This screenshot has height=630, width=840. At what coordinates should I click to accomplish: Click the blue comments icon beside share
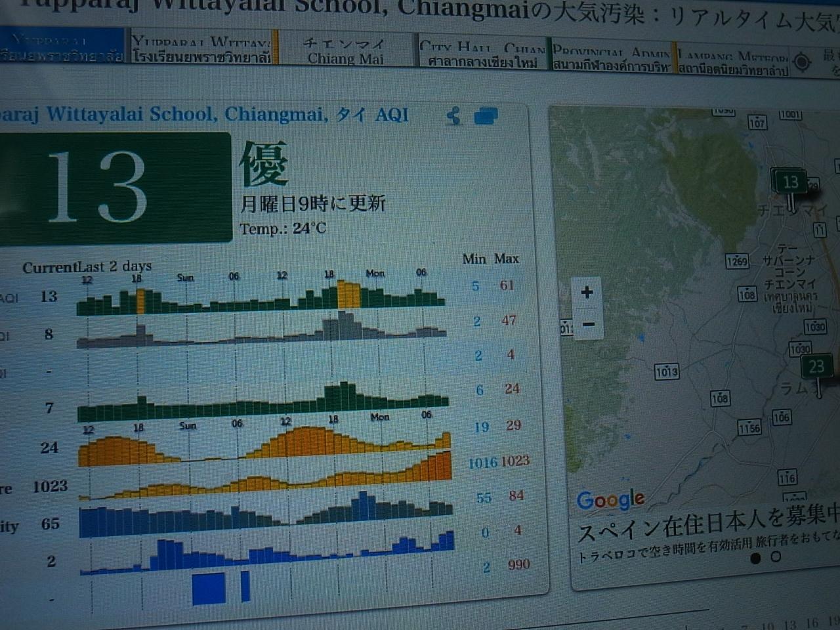[x=485, y=117]
